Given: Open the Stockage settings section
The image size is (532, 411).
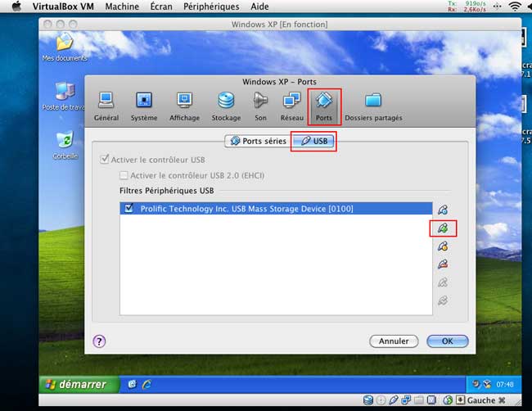Looking at the screenshot, I should [226, 106].
